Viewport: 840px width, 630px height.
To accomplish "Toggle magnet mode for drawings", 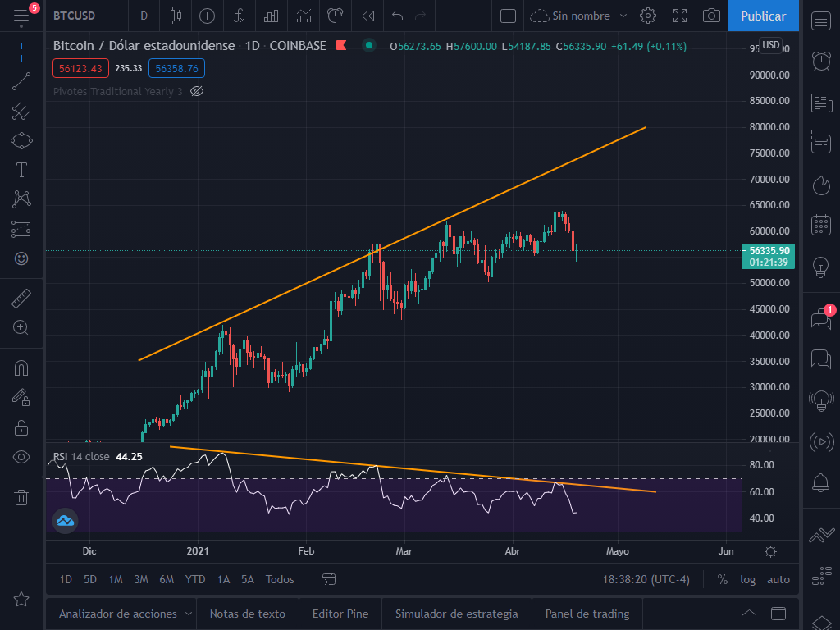I will click(21, 368).
